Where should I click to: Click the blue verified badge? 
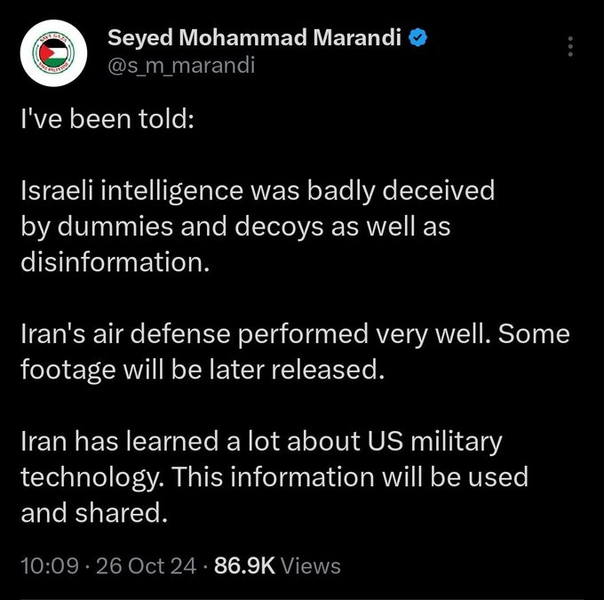pyautogui.click(x=422, y=40)
